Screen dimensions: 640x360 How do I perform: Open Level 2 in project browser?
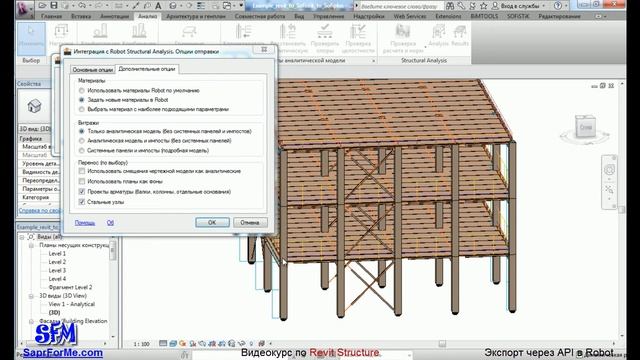pos(57,262)
